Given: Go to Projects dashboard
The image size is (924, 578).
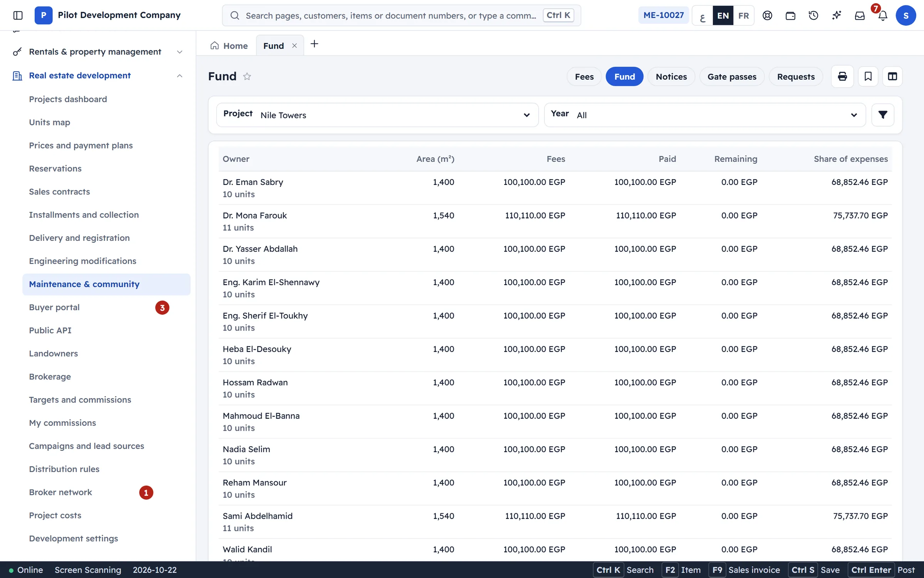Looking at the screenshot, I should click(x=106, y=99).
